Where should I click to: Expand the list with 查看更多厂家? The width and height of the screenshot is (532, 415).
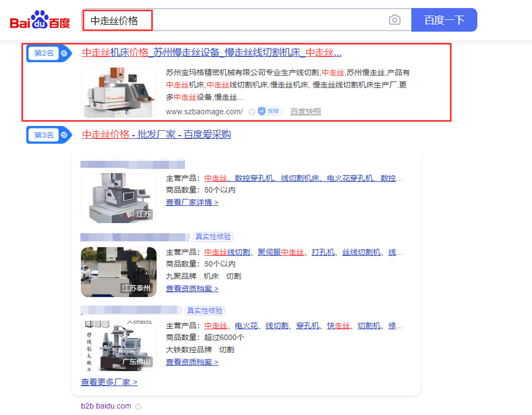[x=109, y=382]
